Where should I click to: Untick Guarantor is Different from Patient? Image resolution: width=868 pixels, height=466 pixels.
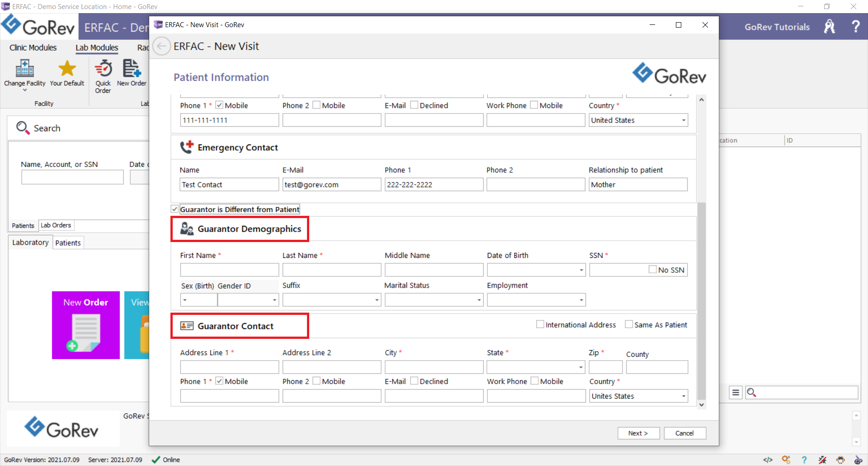tap(175, 209)
